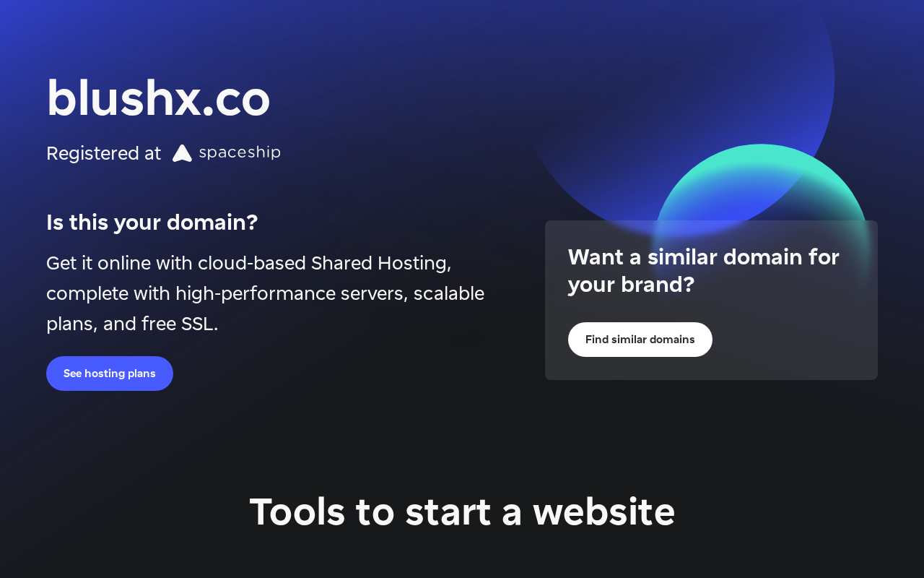Click the 'Is this your domain?' heading

152,222
